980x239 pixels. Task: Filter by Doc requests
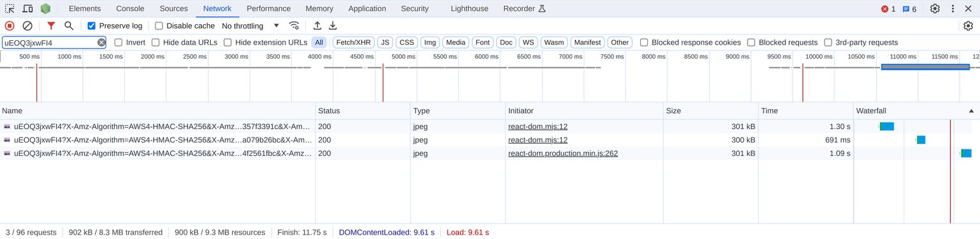(x=506, y=42)
